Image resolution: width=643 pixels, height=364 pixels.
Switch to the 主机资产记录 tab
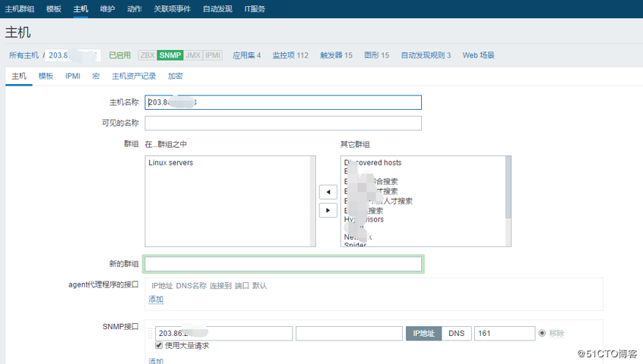134,76
